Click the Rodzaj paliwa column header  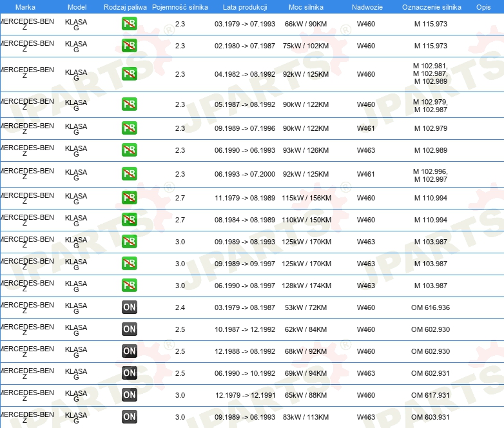point(125,7)
